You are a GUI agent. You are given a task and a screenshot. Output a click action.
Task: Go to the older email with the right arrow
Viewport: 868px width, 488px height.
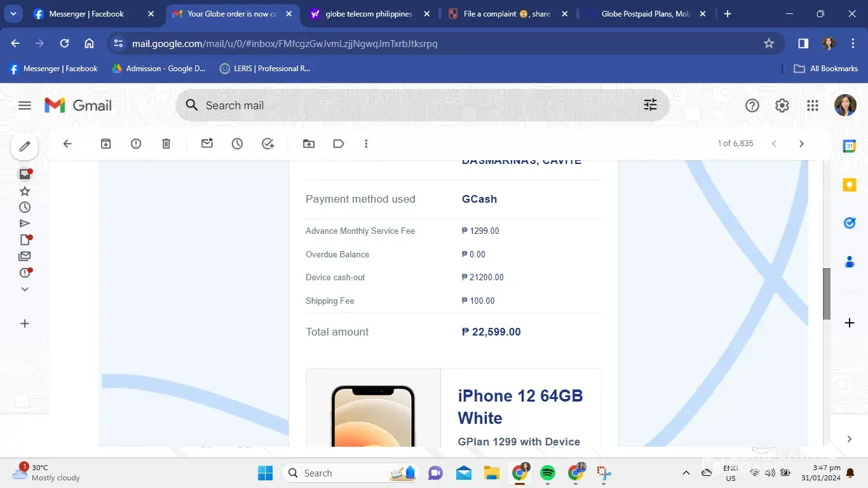click(801, 144)
